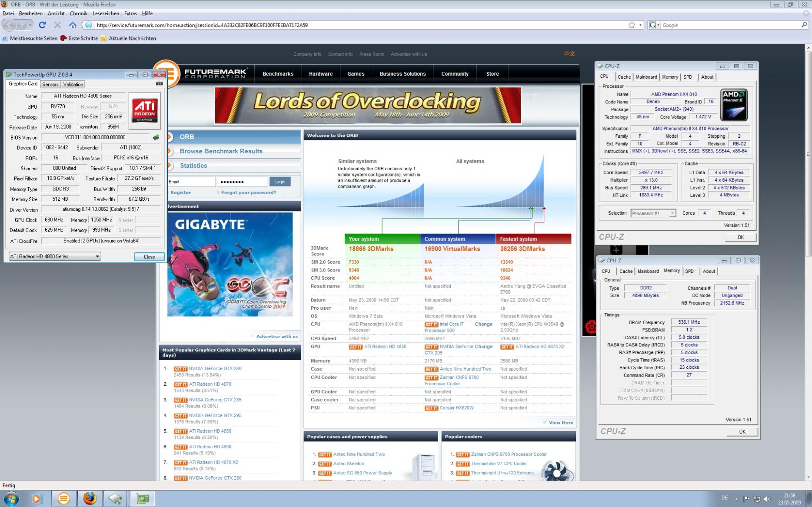
Task: Show hidden system tray icons
Action: click(736, 499)
